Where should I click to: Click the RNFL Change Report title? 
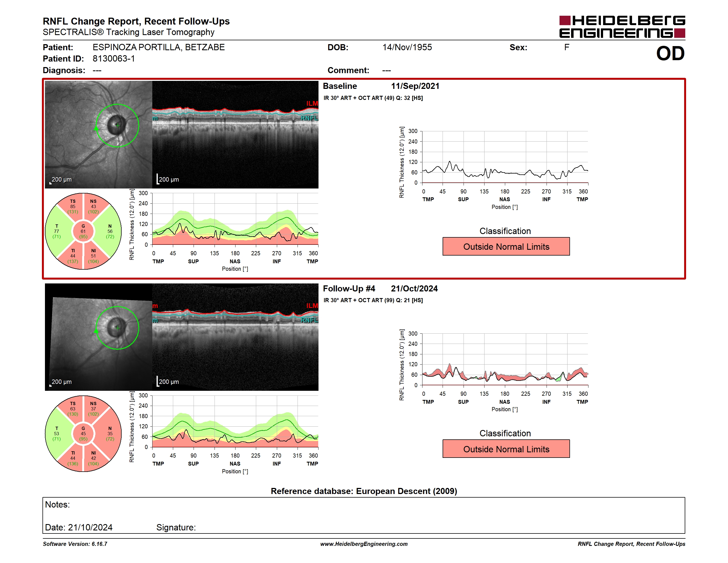coord(136,21)
